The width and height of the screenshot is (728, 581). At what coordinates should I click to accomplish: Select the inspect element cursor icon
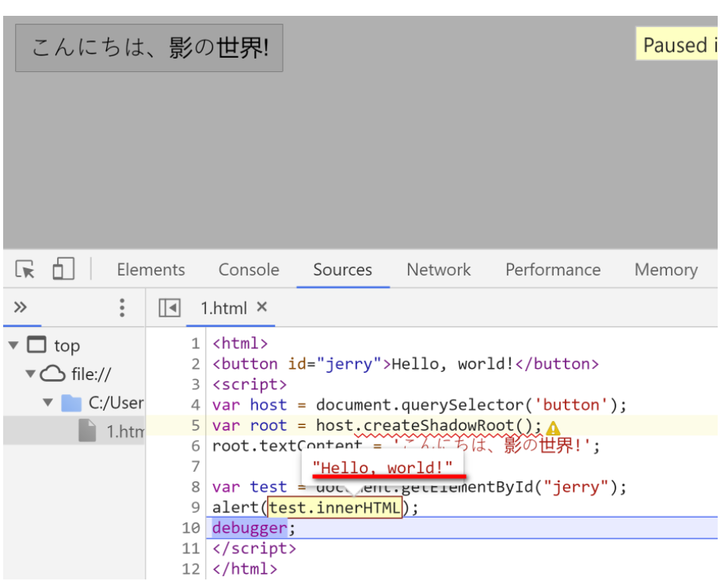[x=25, y=269]
